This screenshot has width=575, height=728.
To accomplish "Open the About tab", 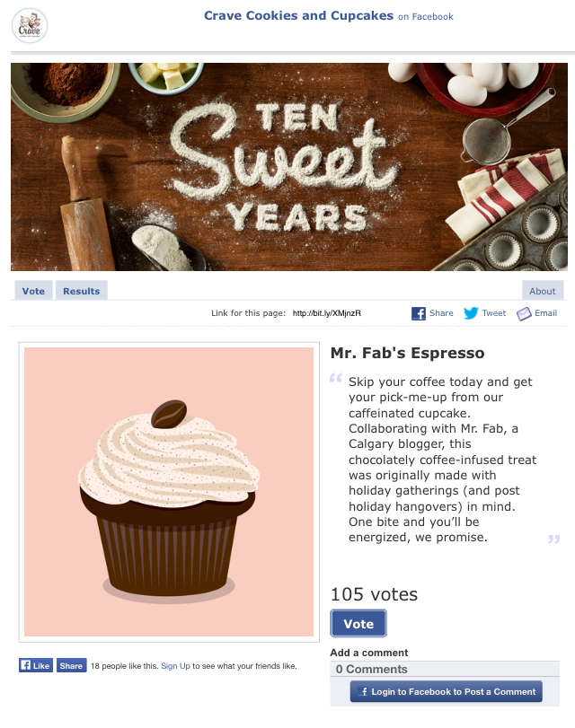I will pos(543,291).
